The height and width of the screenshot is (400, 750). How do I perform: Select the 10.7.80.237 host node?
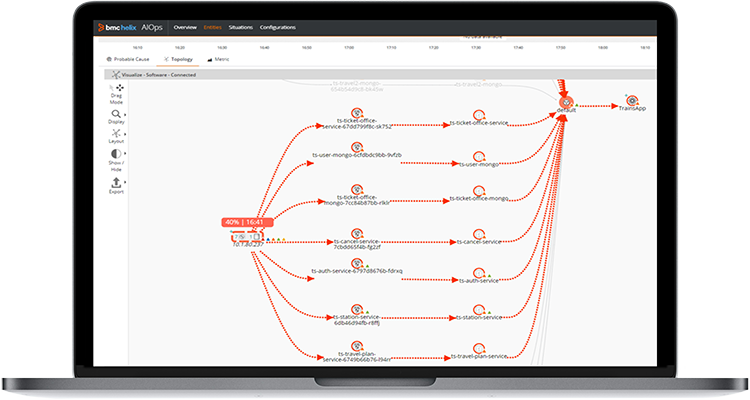tap(248, 237)
